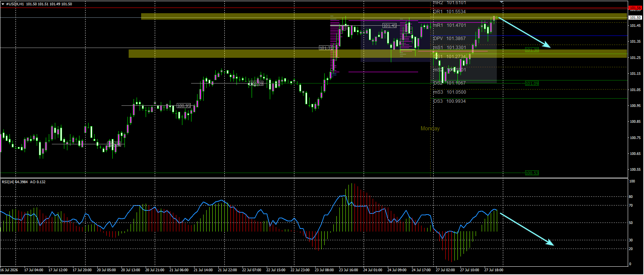Click the DR1 101.5534 pivot label
This screenshot has height=275, width=644.
450,12
